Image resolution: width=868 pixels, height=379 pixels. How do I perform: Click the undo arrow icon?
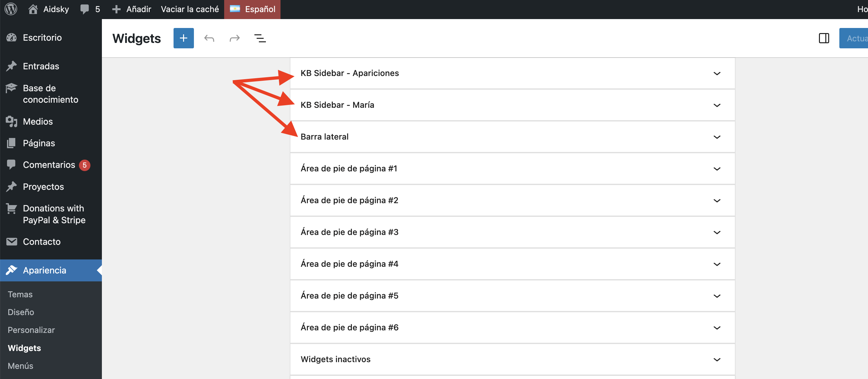209,38
